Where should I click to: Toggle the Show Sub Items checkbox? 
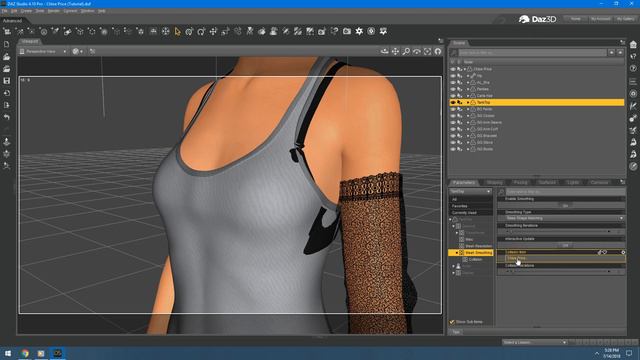452,322
